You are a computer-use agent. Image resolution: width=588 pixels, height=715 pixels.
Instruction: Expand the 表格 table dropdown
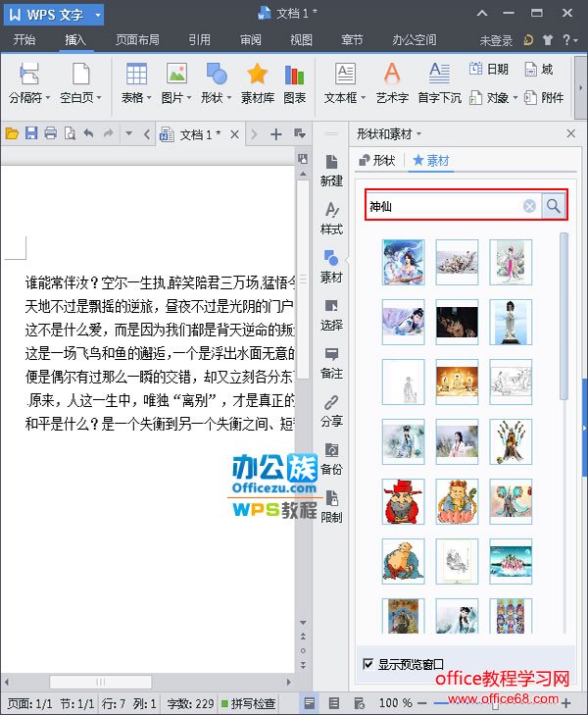point(136,98)
